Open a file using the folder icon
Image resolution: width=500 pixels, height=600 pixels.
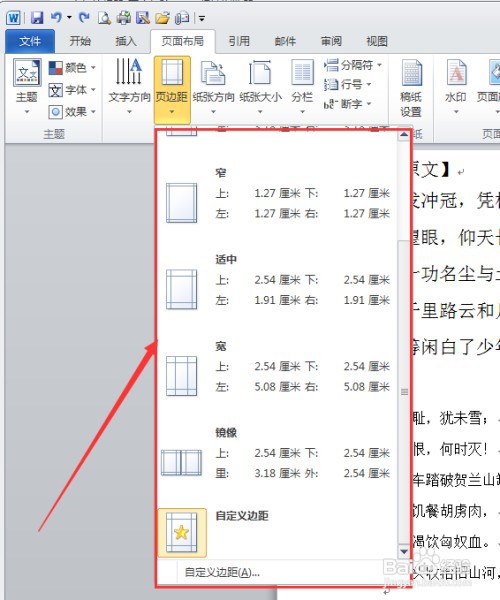(163, 18)
